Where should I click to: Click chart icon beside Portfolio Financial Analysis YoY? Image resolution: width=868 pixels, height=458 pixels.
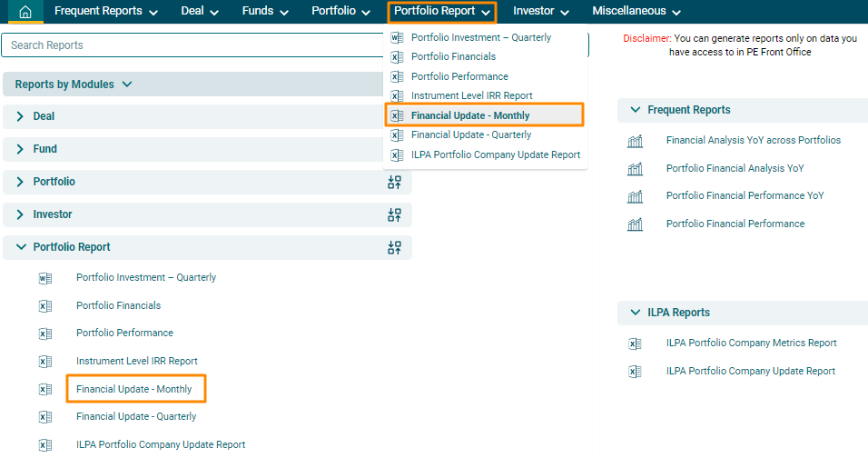[x=635, y=169]
